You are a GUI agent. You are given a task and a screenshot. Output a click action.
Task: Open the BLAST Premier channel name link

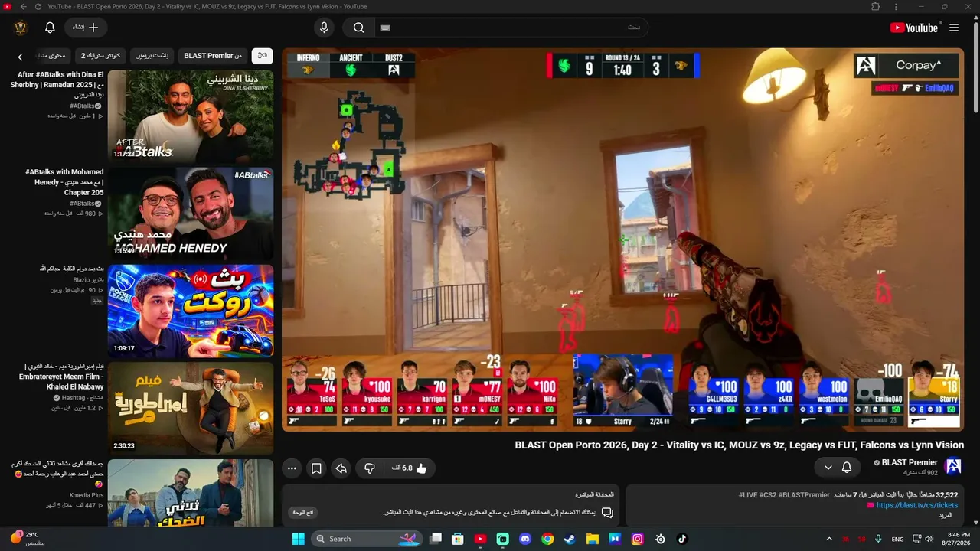[x=910, y=462]
